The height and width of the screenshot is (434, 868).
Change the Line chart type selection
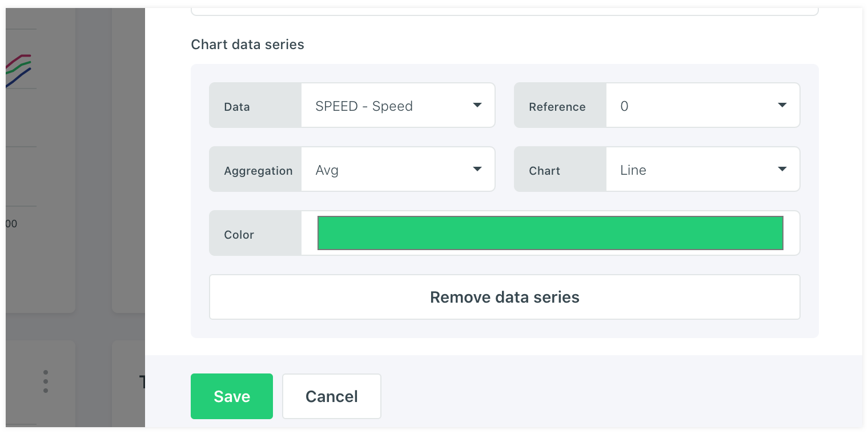(691, 170)
